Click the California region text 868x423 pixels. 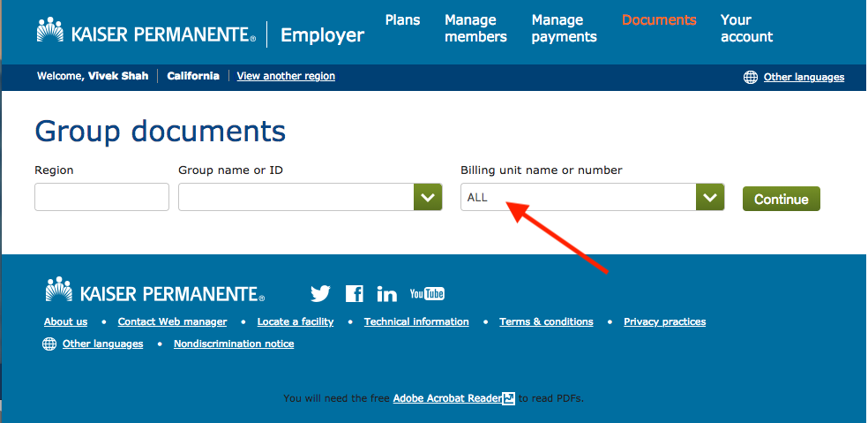coord(193,76)
